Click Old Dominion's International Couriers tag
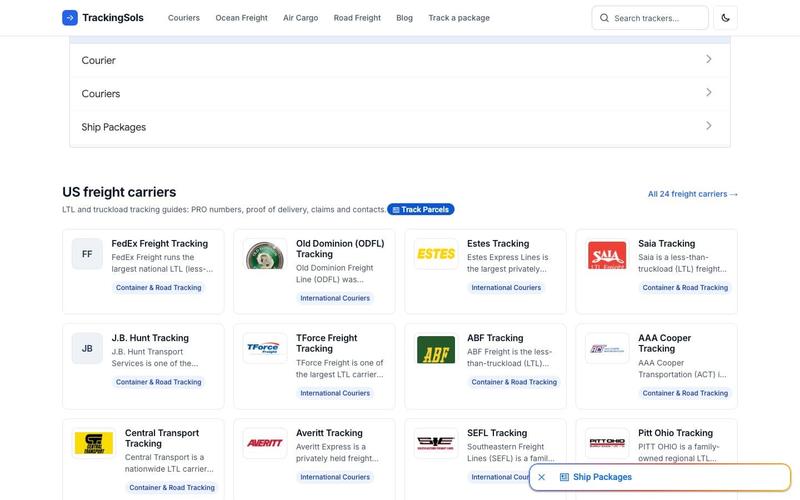Viewport: 800px width, 500px height. [335, 298]
